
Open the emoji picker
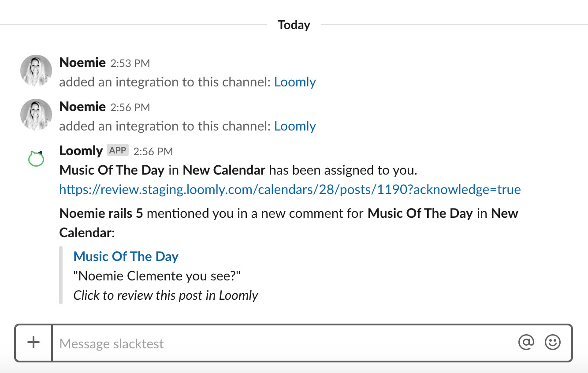553,342
